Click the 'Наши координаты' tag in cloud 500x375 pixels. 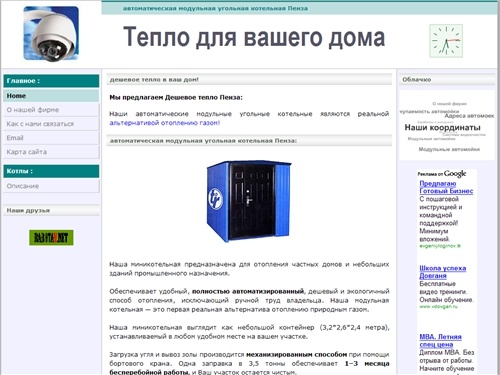coord(442,127)
